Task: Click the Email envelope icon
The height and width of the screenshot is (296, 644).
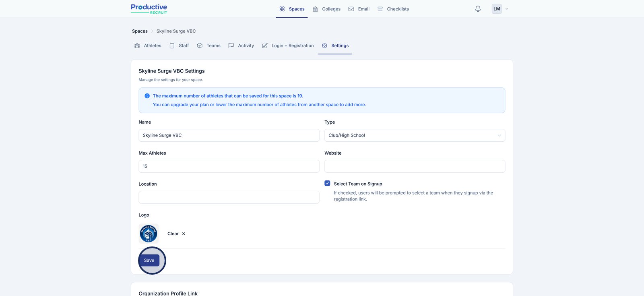Action: click(x=351, y=9)
